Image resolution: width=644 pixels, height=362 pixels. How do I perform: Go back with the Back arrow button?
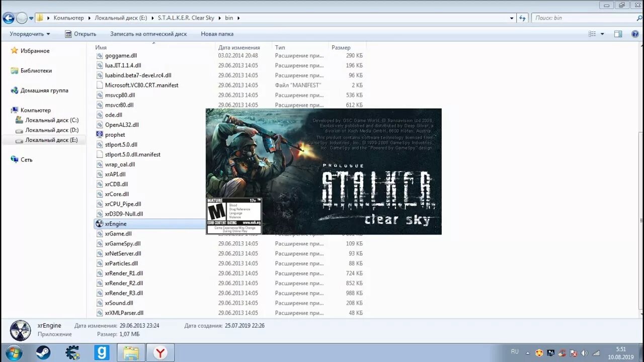pos(9,18)
